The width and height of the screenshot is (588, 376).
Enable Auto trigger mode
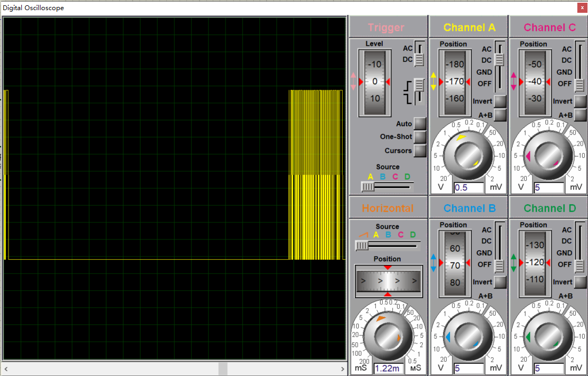pos(420,123)
